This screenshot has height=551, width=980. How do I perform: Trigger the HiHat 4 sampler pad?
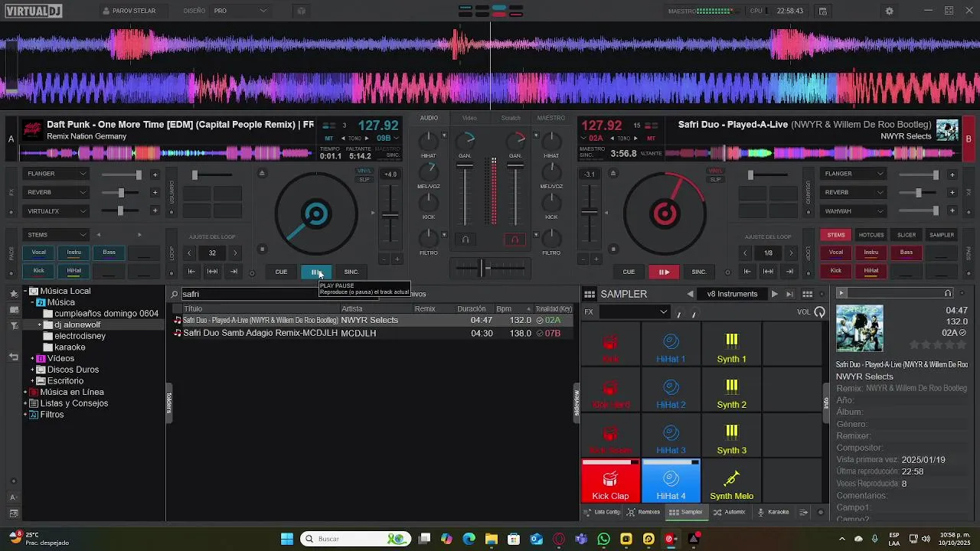click(671, 481)
